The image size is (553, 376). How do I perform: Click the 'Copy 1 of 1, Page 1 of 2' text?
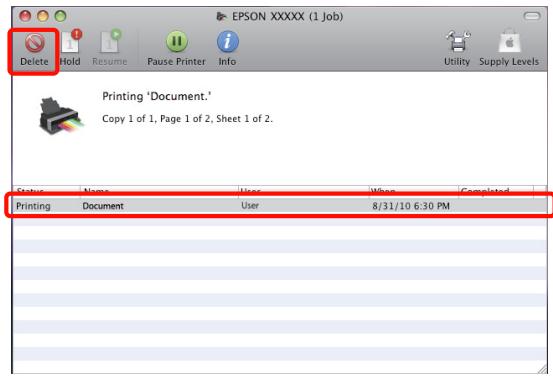coord(187,119)
